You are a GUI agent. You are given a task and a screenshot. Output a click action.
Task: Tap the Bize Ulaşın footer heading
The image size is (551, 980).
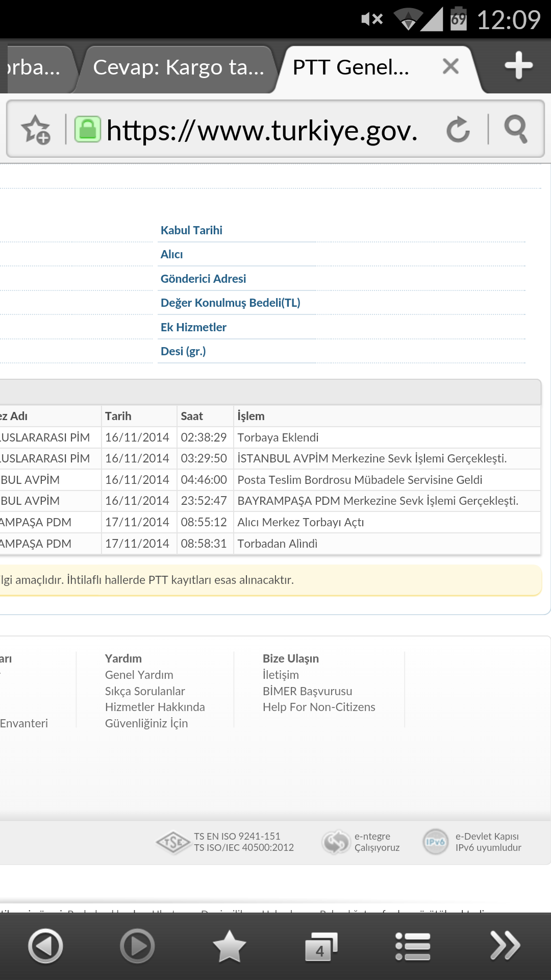(291, 658)
